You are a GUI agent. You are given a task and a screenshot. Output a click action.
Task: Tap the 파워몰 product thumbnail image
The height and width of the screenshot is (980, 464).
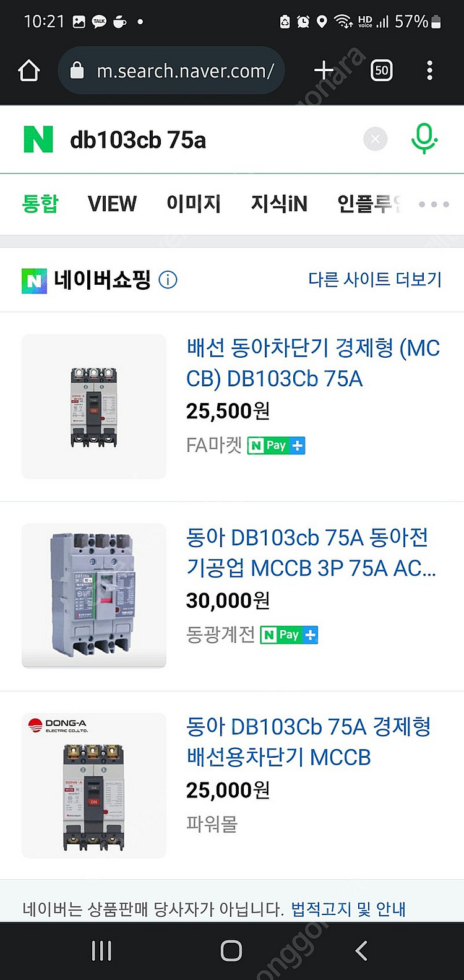pos(94,785)
